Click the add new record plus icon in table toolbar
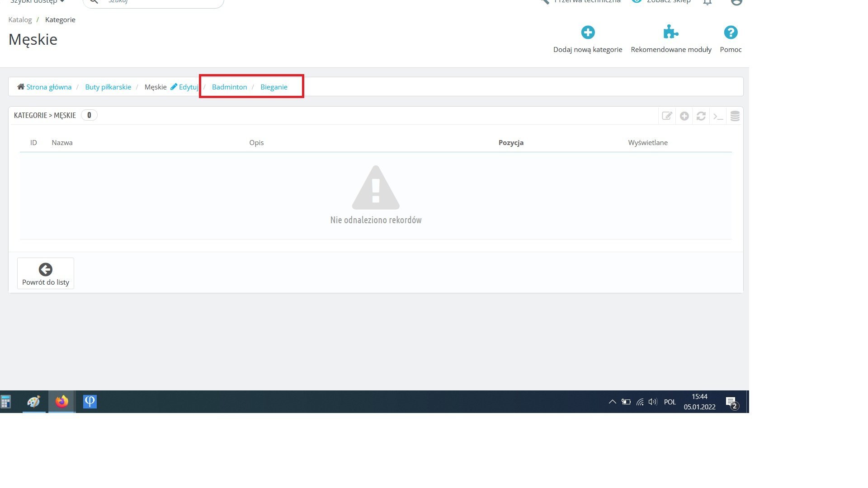 pos(684,116)
